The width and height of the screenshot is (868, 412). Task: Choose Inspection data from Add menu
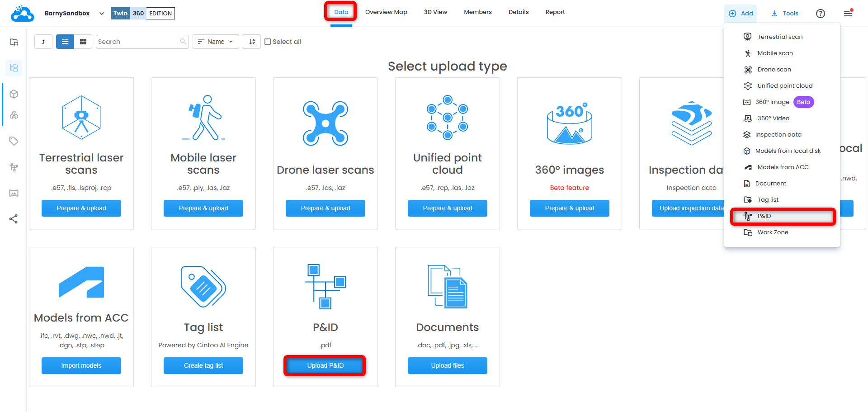[x=782, y=135]
